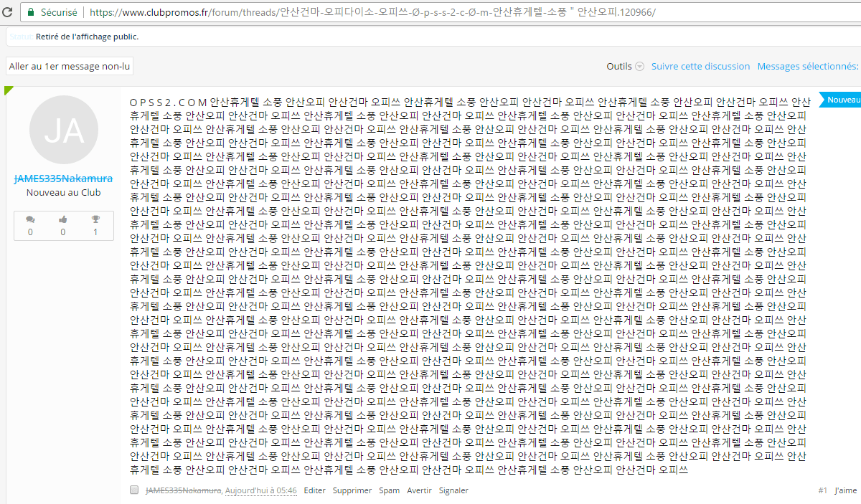Mark the post as Spam
861x504 pixels.
pyautogui.click(x=389, y=490)
